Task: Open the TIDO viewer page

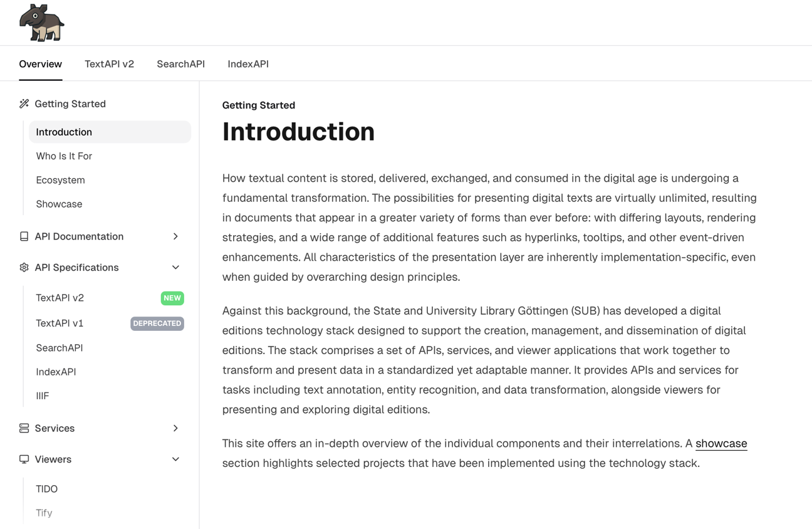Action: [x=47, y=489]
